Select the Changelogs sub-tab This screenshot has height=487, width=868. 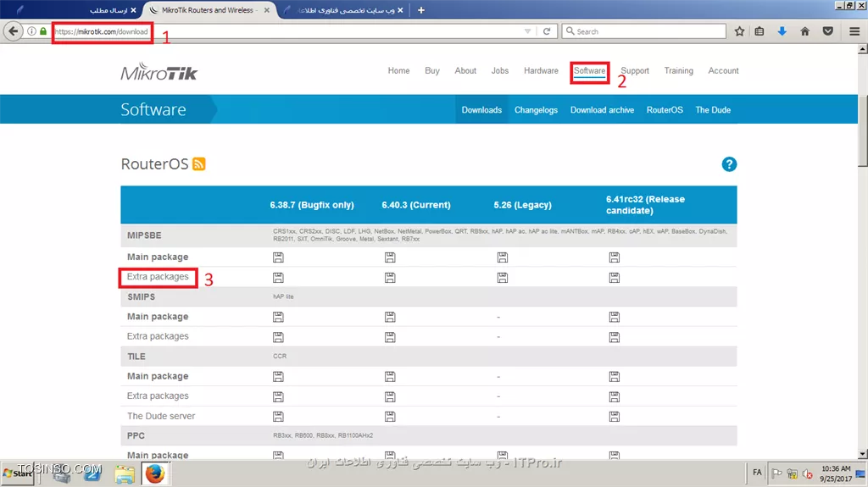click(536, 109)
